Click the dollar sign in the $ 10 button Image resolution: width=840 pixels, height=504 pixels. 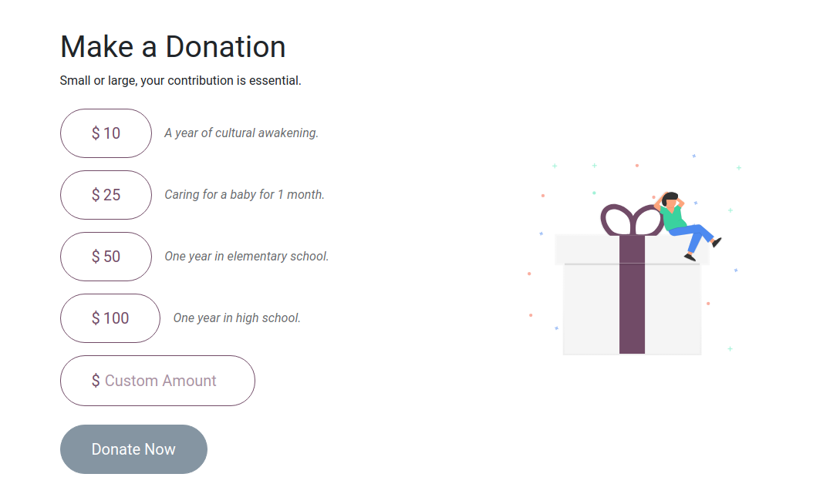click(96, 133)
